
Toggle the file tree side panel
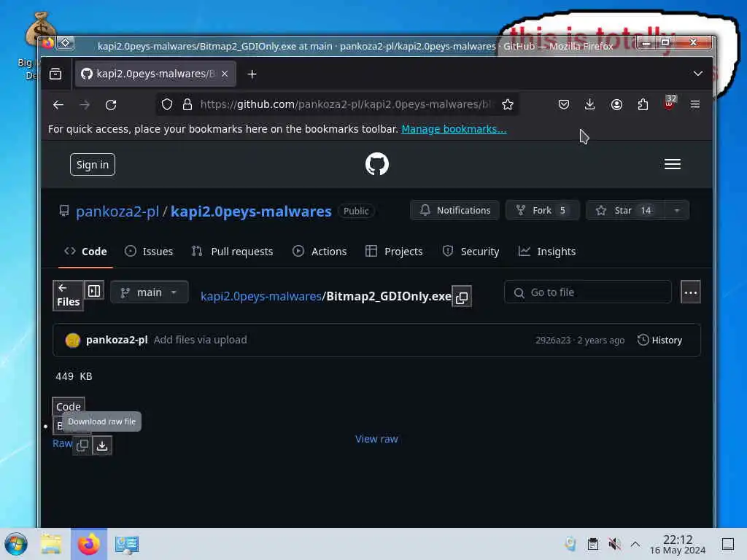coord(94,290)
